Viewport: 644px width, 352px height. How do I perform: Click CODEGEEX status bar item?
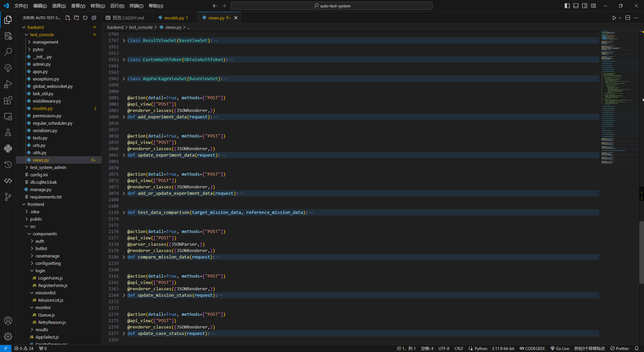[x=532, y=348]
